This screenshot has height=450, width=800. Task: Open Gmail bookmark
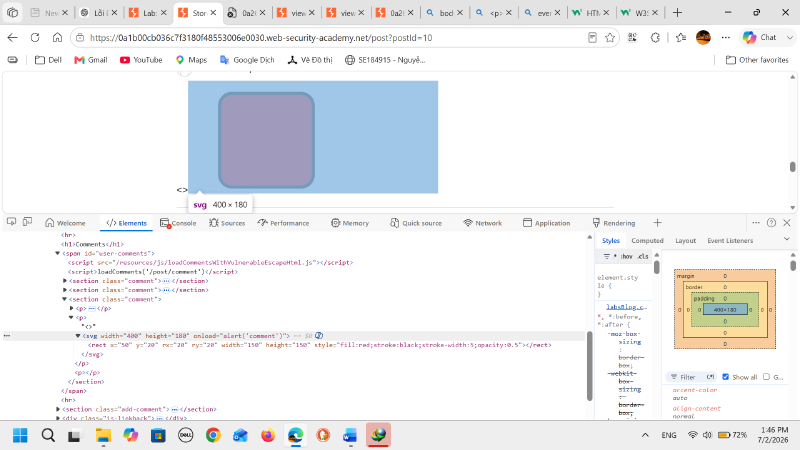90,60
